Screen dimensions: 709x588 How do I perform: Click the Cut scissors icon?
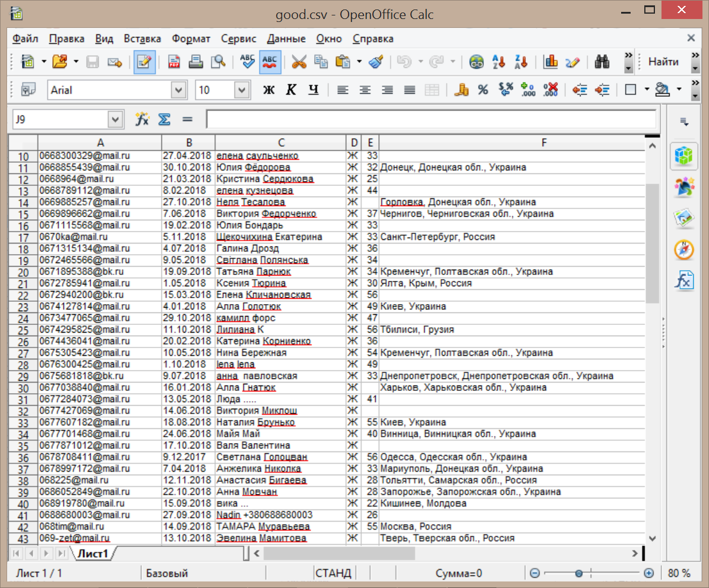tap(299, 62)
